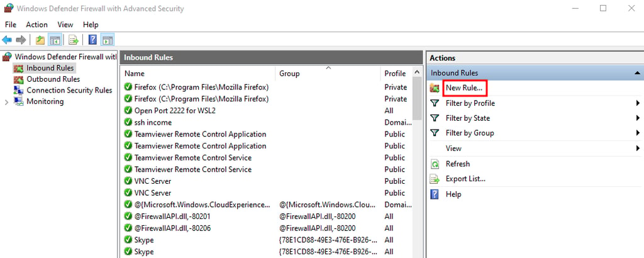The height and width of the screenshot is (258, 644).
Task: Click the Help icon in Actions pane
Action: (x=435, y=194)
